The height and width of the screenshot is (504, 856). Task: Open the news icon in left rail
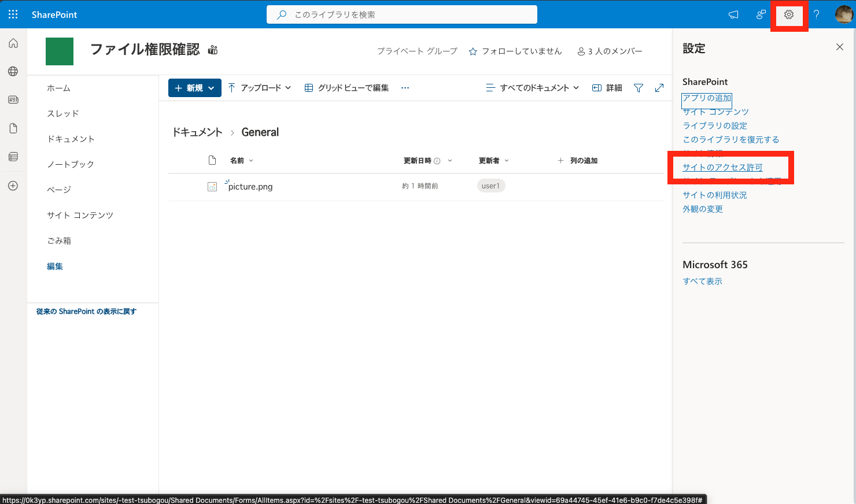click(13, 100)
